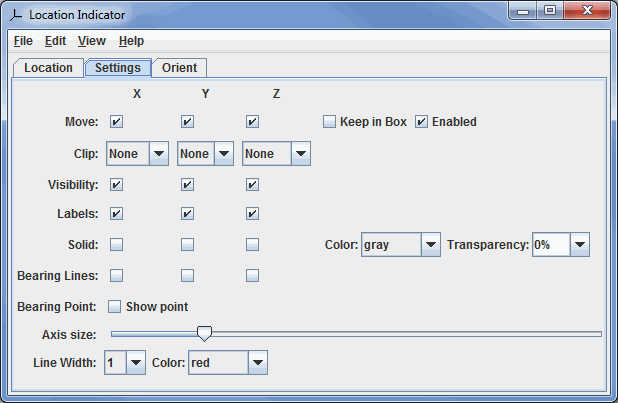The width and height of the screenshot is (618, 403).
Task: Click the Axis size slider thumb
Action: [204, 333]
